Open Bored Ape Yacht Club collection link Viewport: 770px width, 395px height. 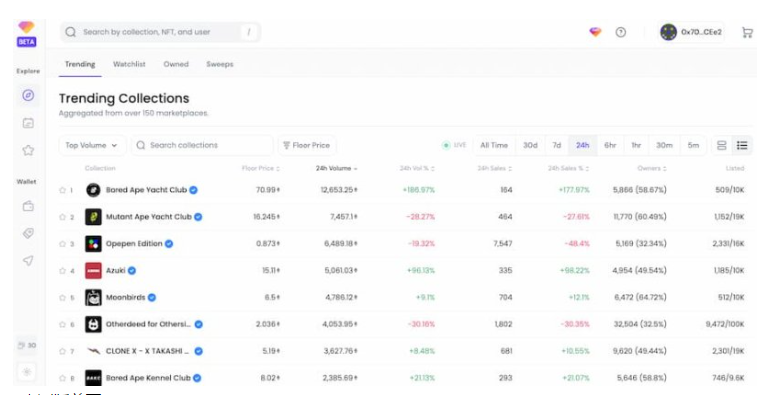click(146, 190)
